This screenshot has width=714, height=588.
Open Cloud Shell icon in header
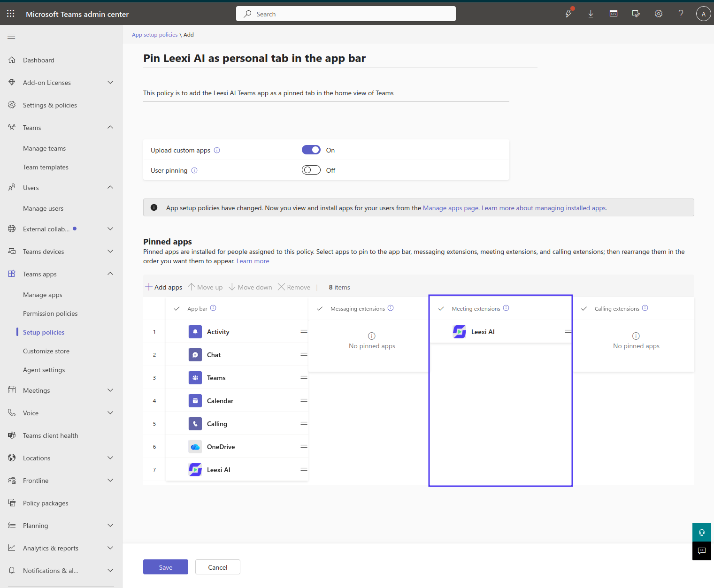point(613,14)
